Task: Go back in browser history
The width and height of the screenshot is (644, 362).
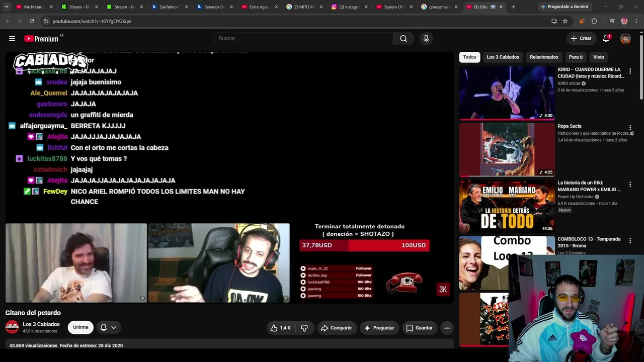Action: (x=8, y=21)
